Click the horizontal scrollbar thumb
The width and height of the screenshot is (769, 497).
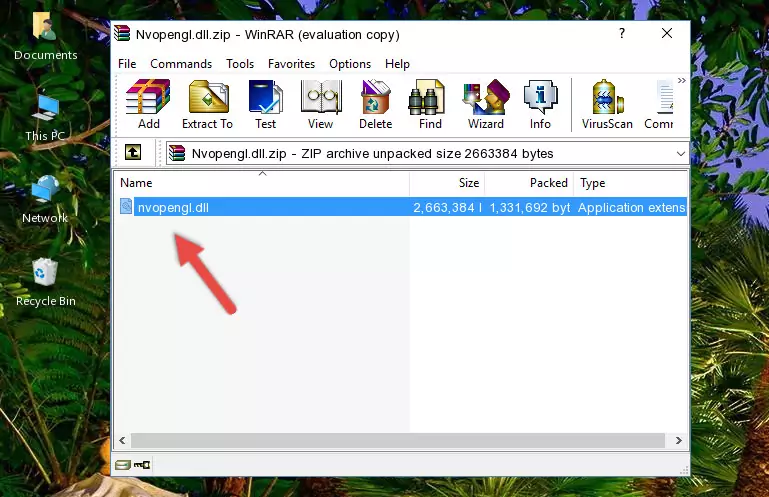tap(398, 441)
